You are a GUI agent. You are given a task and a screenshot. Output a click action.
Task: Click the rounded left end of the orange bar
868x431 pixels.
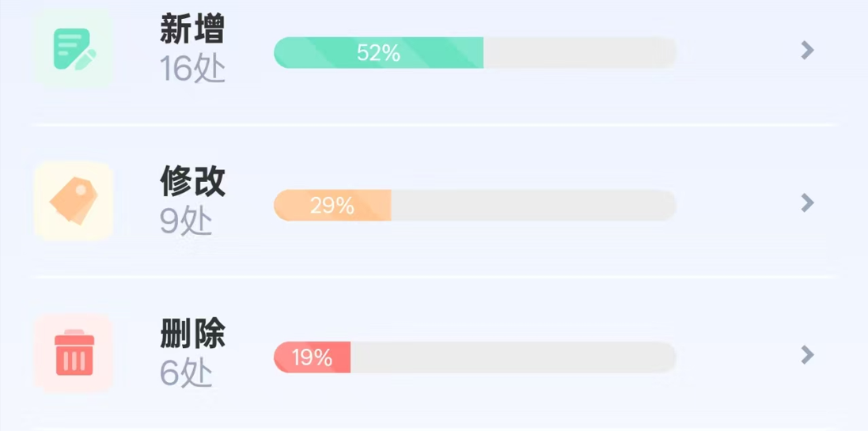(283, 206)
